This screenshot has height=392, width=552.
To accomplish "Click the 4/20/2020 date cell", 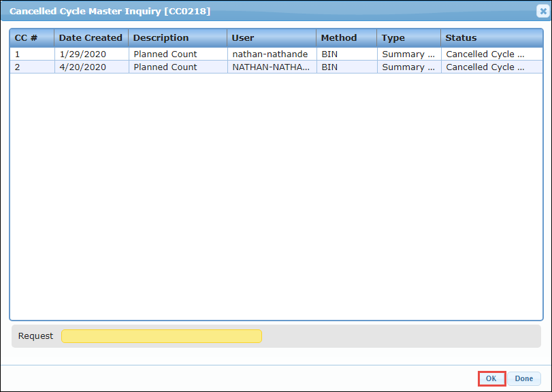I will (x=82, y=67).
